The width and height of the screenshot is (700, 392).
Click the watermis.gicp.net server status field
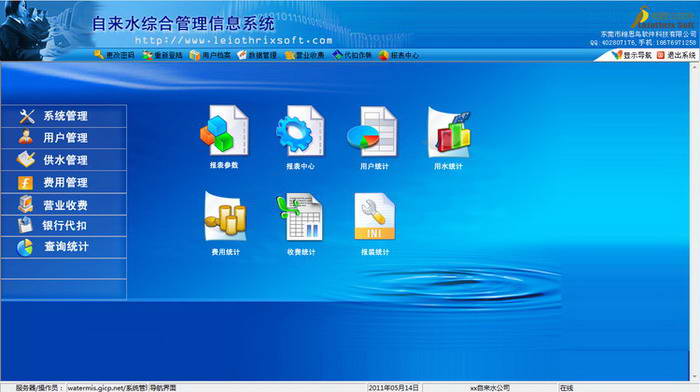click(x=107, y=388)
